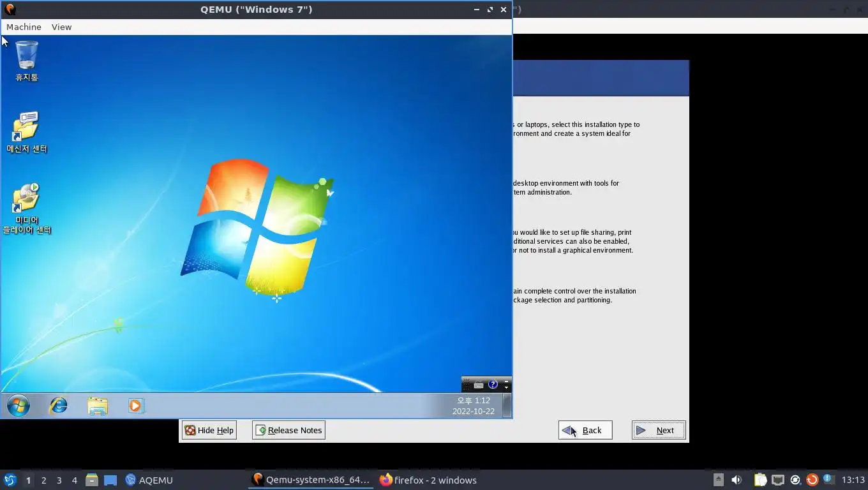Open the volume control tray icon
Screen dimensions: 868x490
click(737, 480)
